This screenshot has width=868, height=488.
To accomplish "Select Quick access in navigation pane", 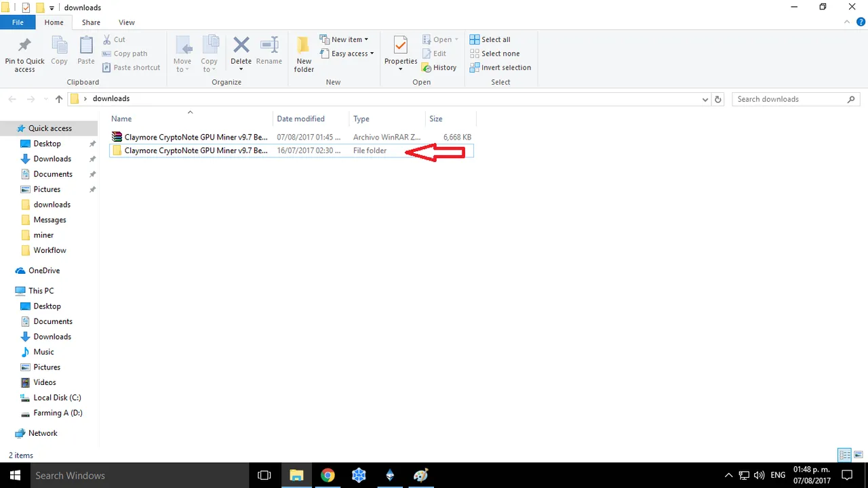I will (50, 128).
